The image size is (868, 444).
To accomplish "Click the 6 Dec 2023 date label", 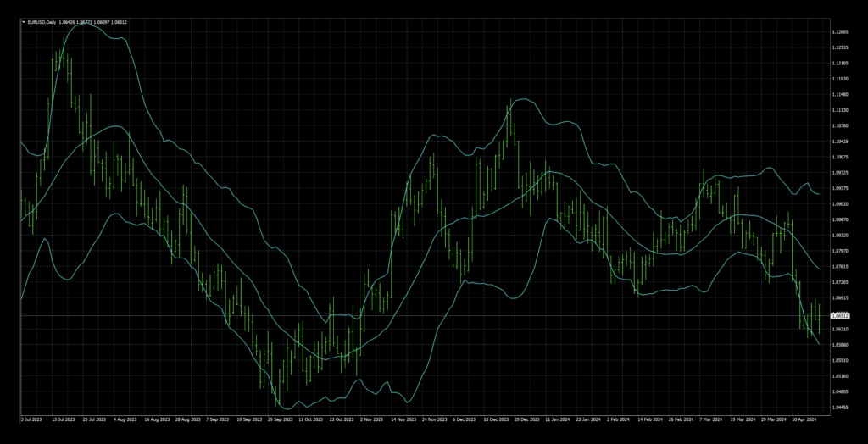I will pos(464,419).
